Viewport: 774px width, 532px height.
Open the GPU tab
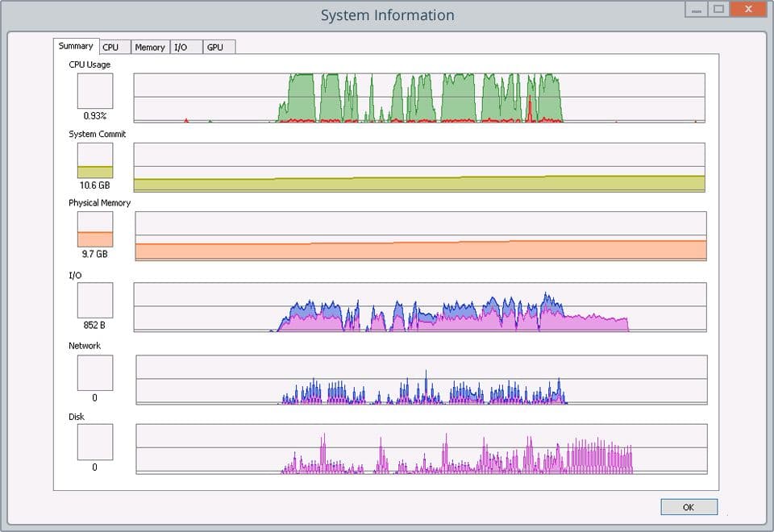point(218,47)
